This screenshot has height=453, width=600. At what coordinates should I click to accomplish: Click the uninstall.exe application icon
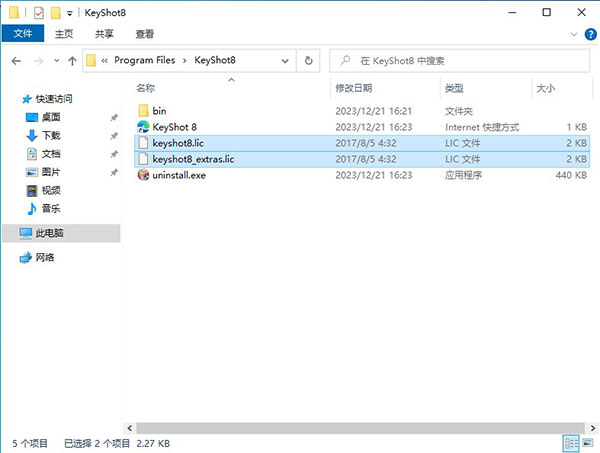tap(143, 175)
